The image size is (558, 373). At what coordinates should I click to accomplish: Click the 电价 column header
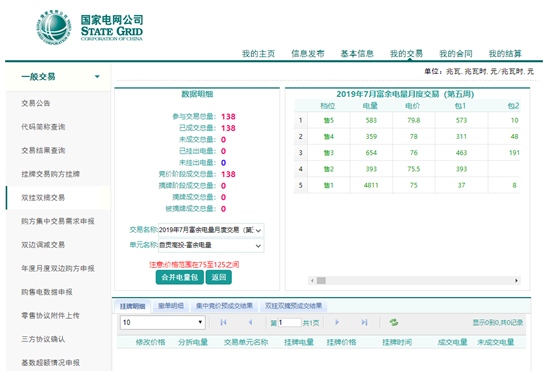click(x=413, y=106)
